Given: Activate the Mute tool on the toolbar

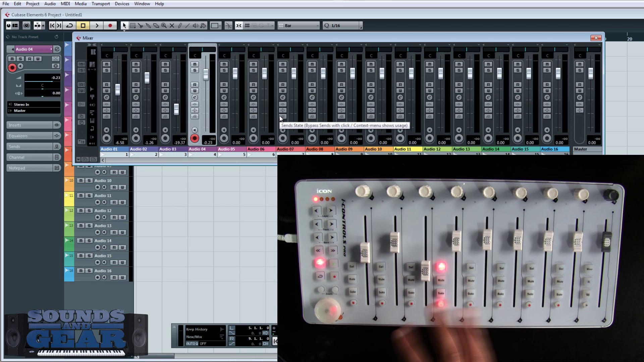Looking at the screenshot, I should click(172, 25).
